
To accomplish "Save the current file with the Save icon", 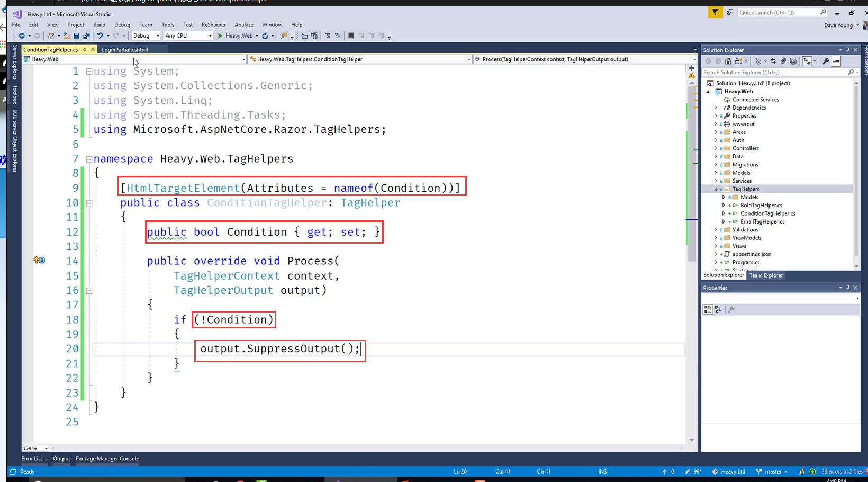I will tap(76, 35).
